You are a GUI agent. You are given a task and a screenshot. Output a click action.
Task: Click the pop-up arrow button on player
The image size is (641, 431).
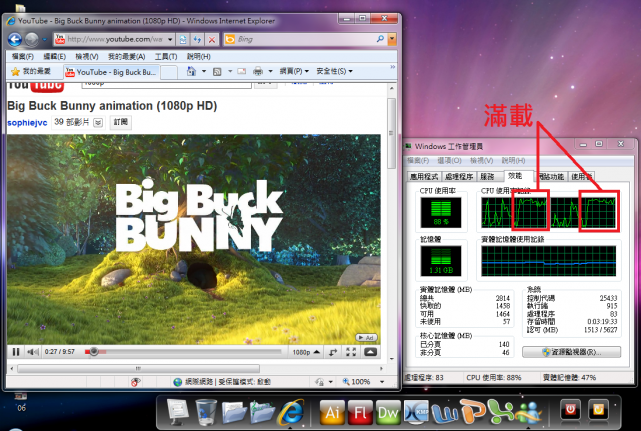click(x=370, y=352)
